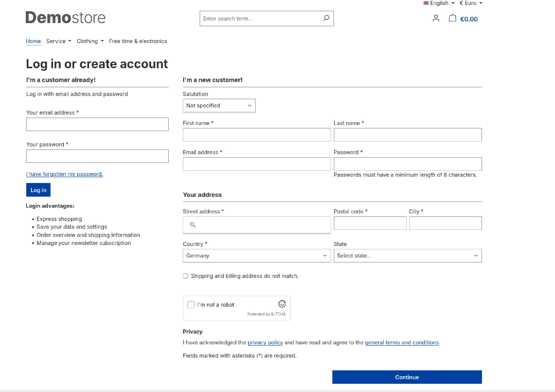Tick shipping and billing address mismatch checkbox
555x392 pixels.
pyautogui.click(x=185, y=276)
